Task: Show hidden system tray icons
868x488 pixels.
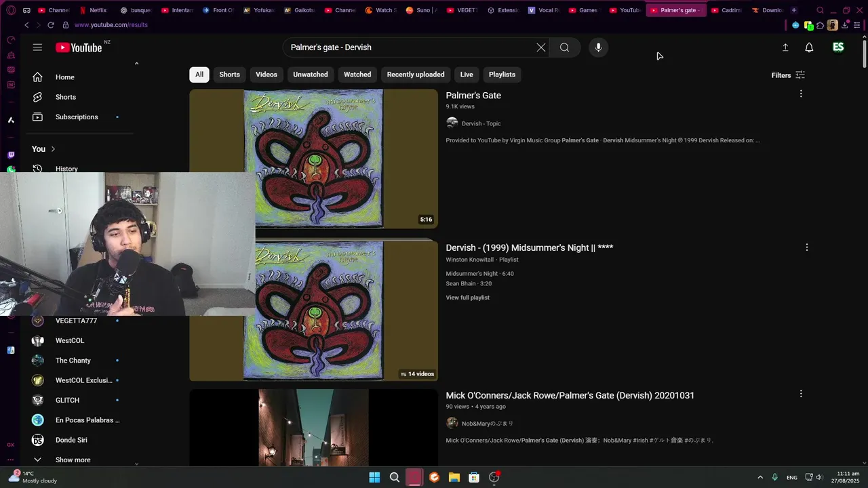Action: pyautogui.click(x=760, y=477)
